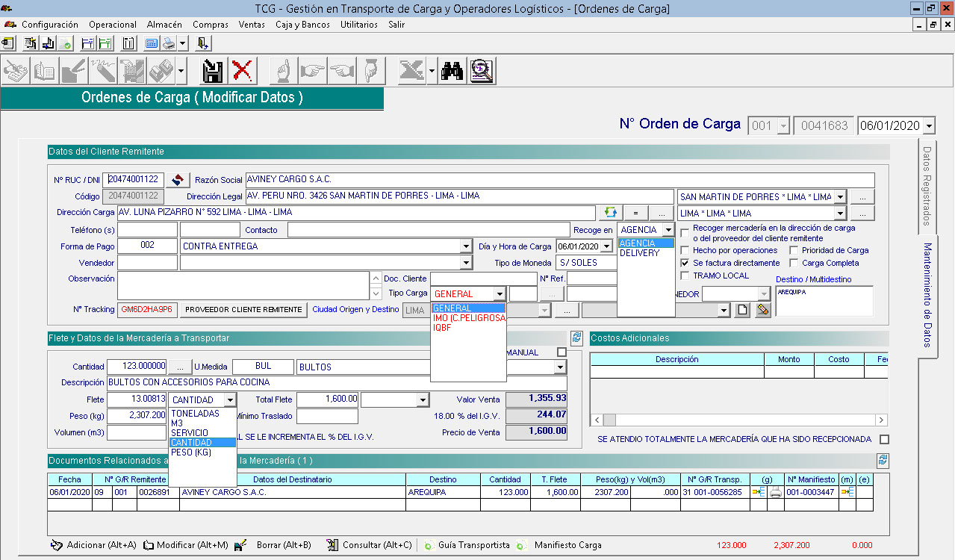Choose PESO (KG) from flete unit list
The width and height of the screenshot is (955, 560).
click(191, 452)
